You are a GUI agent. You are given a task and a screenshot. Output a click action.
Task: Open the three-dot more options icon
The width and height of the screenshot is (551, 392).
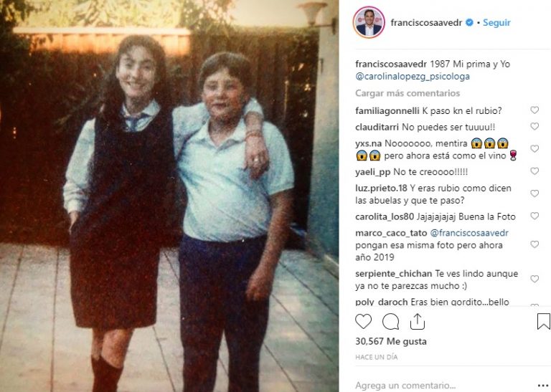543,386
